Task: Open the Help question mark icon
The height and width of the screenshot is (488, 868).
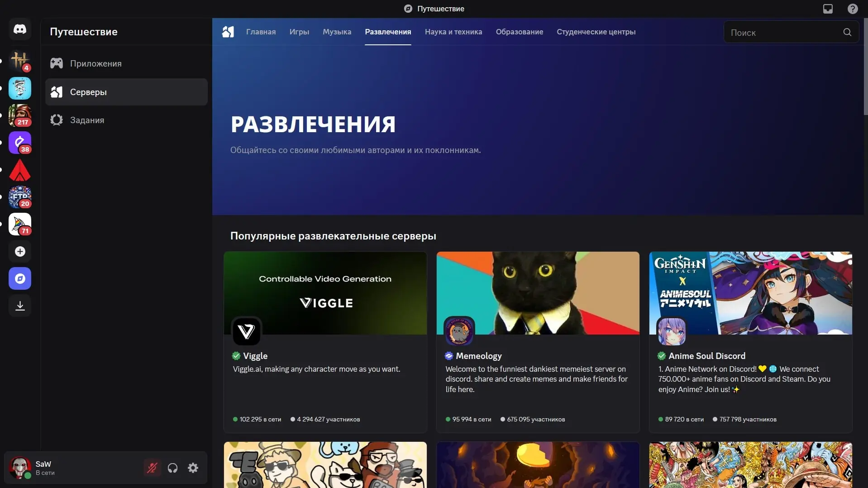Action: (853, 9)
